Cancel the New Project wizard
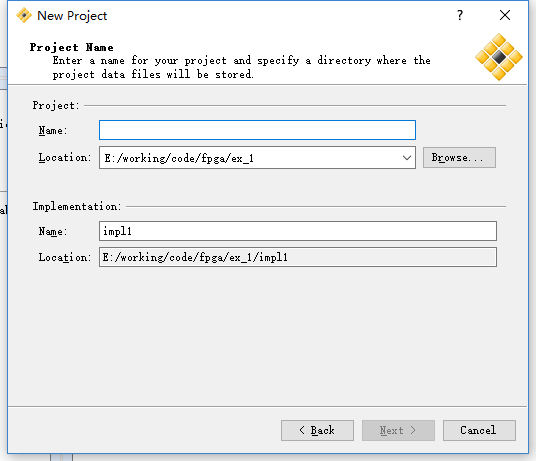 pos(479,430)
